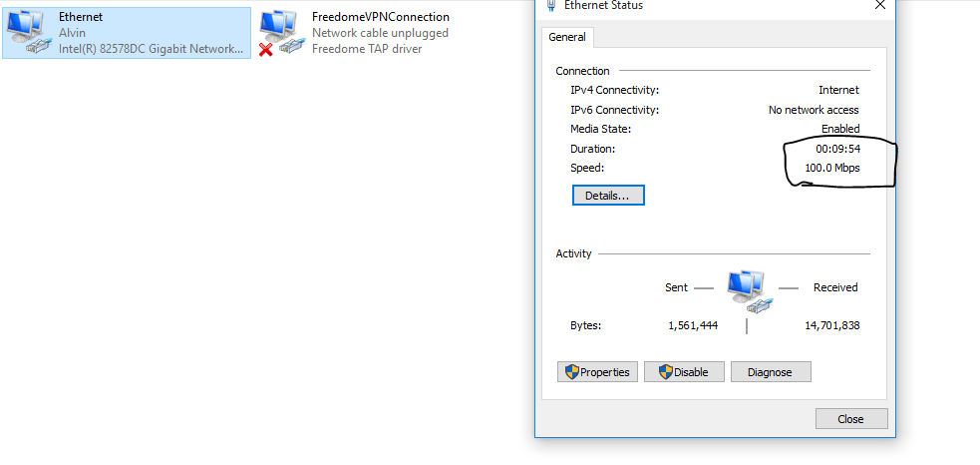Click the shield icon on the Disable button

pyautogui.click(x=663, y=372)
